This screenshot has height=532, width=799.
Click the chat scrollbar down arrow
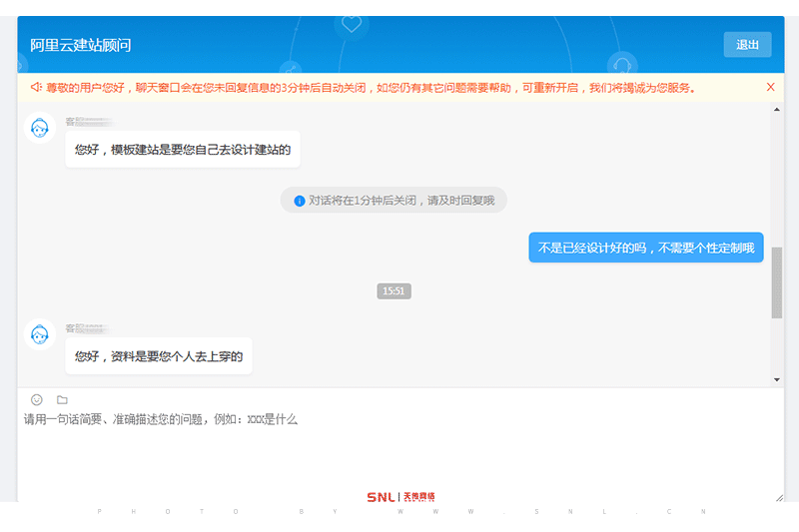pos(777,379)
